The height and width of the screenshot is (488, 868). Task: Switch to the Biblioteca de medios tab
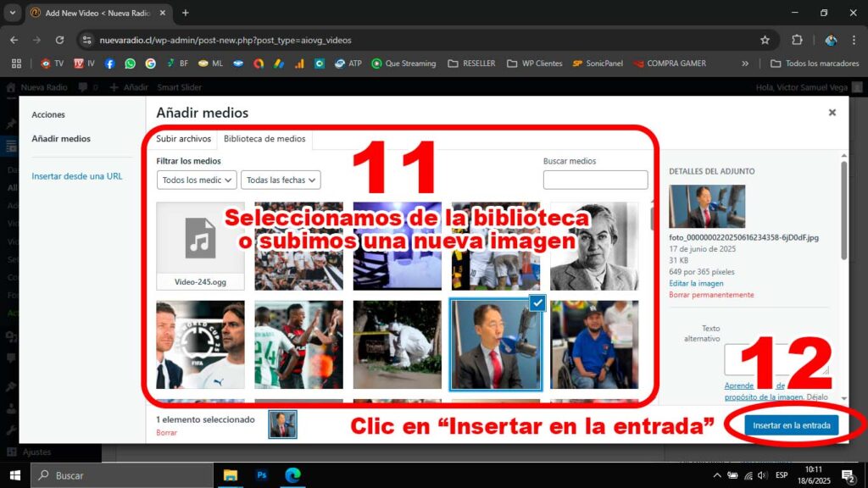pos(264,139)
